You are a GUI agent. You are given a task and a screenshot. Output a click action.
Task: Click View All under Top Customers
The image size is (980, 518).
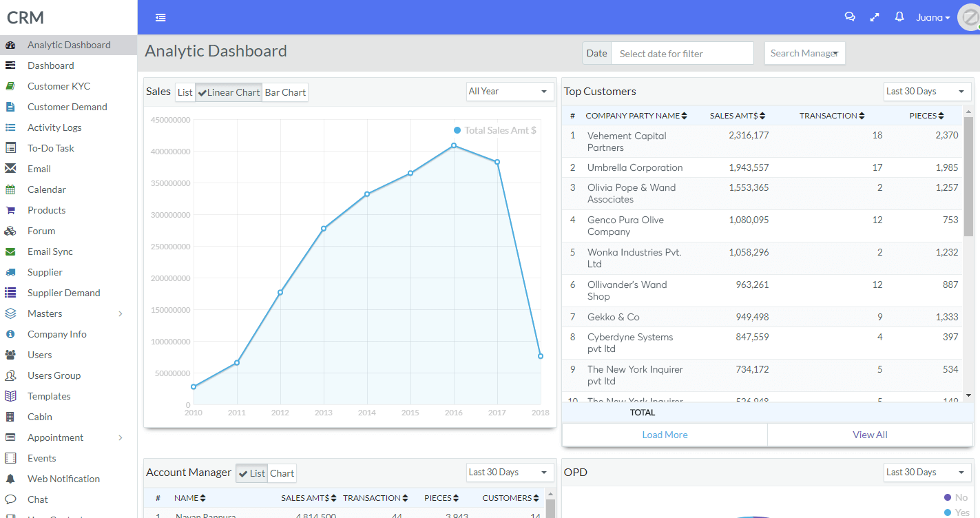tap(870, 435)
